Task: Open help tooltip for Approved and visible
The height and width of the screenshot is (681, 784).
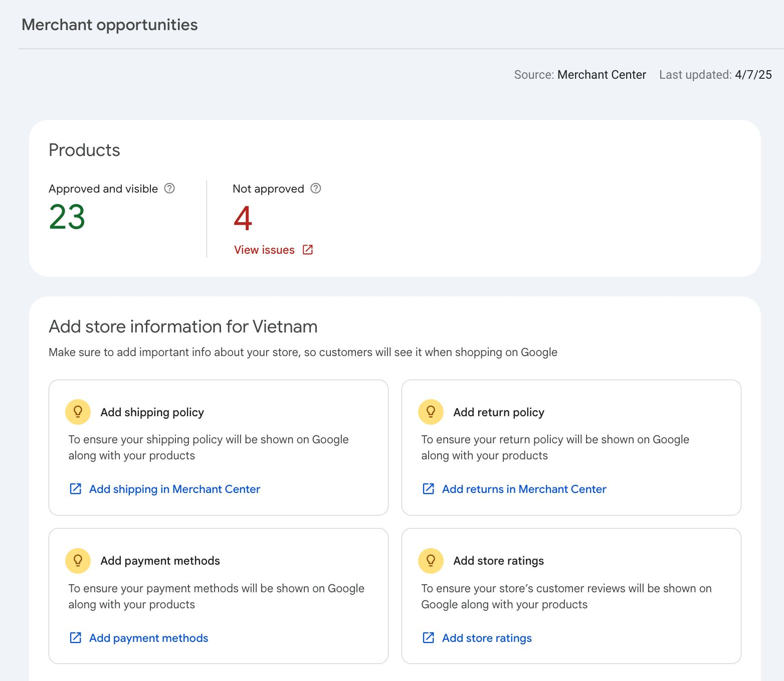Action: pos(169,189)
